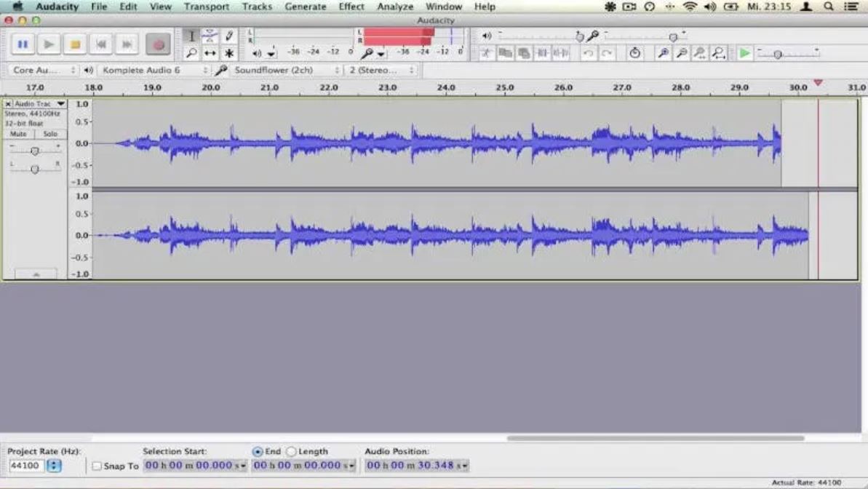Click the Zoom In icon
This screenshot has height=489, width=868.
click(663, 52)
